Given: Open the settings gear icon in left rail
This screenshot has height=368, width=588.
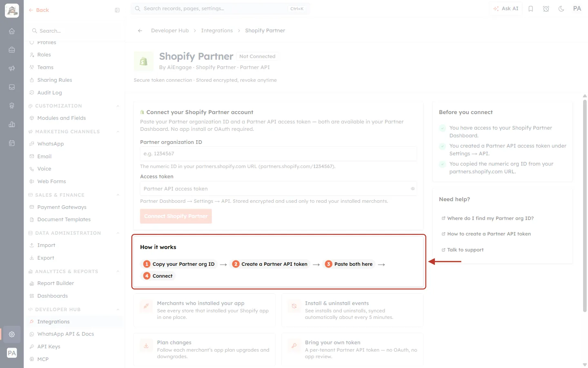Looking at the screenshot, I should (12, 334).
